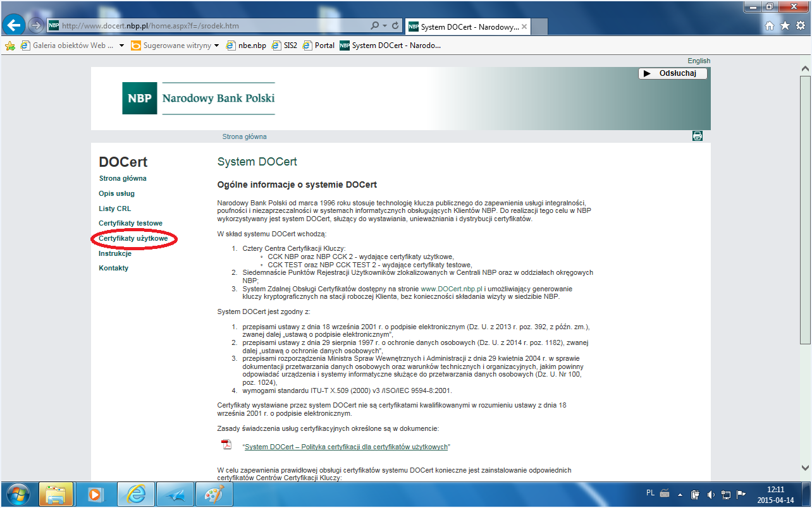Click the PL language indicator in the tray
812x508 pixels.
pos(651,493)
